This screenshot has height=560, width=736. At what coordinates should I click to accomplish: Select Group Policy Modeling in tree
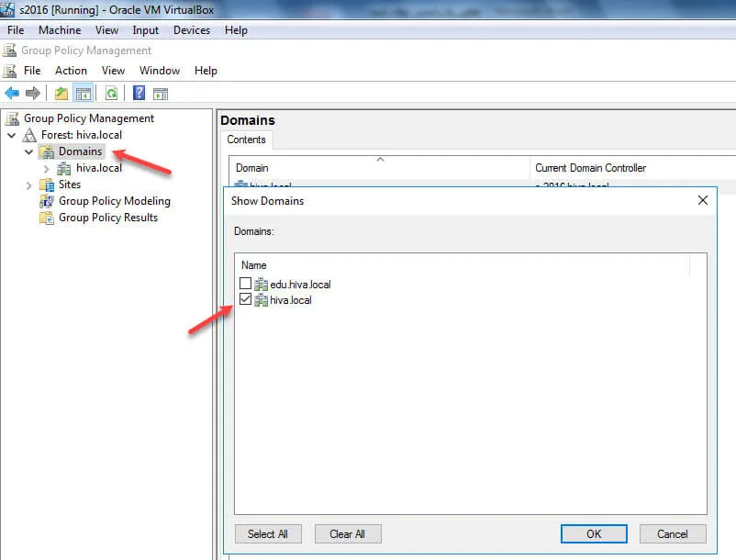point(115,201)
